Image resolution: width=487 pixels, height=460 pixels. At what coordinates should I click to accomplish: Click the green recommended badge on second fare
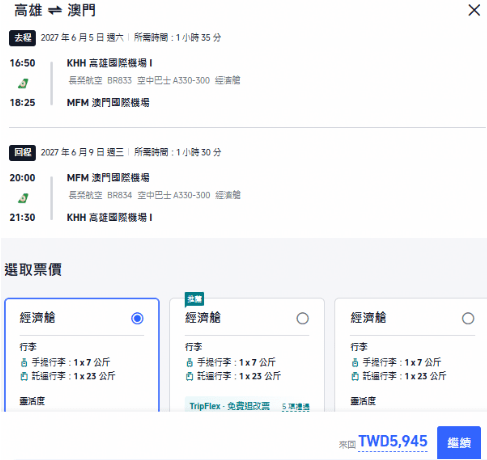(194, 299)
